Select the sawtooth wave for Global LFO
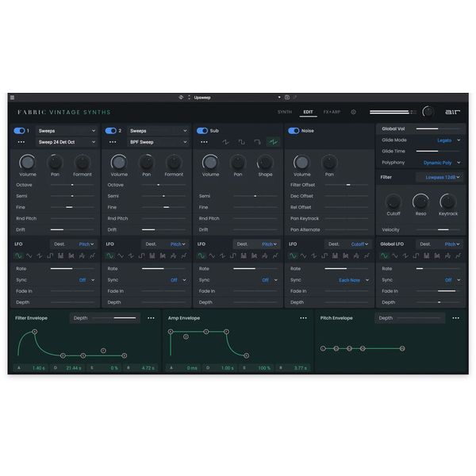The height and width of the screenshot is (476, 476). pos(405,256)
